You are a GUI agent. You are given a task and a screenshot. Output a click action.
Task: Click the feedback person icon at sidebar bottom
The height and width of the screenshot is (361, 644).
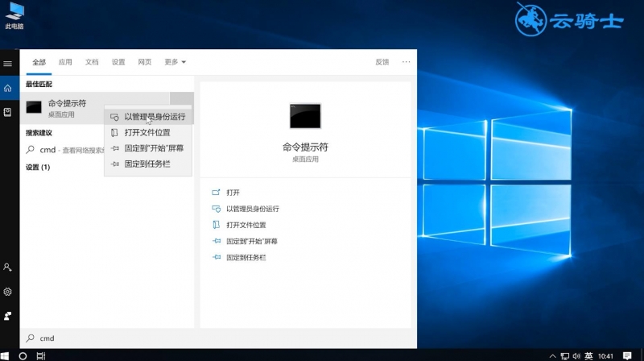pos(7,316)
